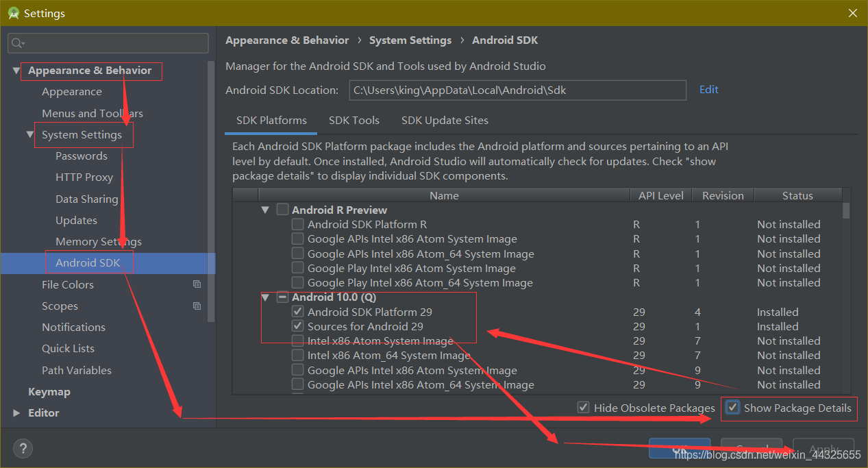Click the settings search input field
The height and width of the screenshot is (468, 868).
coord(108,43)
